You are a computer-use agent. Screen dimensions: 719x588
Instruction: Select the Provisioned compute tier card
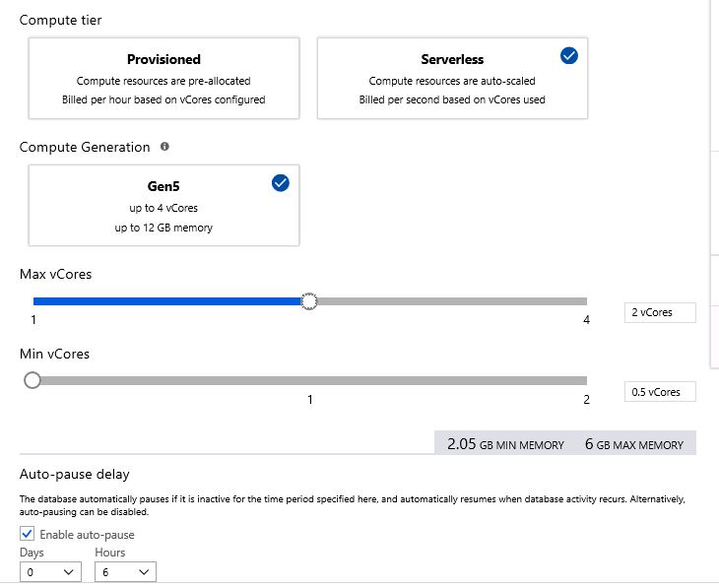(x=163, y=78)
